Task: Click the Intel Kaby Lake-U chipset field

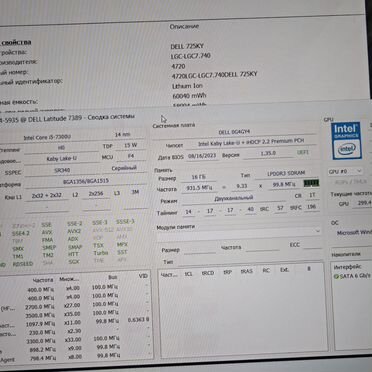Action: [251, 143]
